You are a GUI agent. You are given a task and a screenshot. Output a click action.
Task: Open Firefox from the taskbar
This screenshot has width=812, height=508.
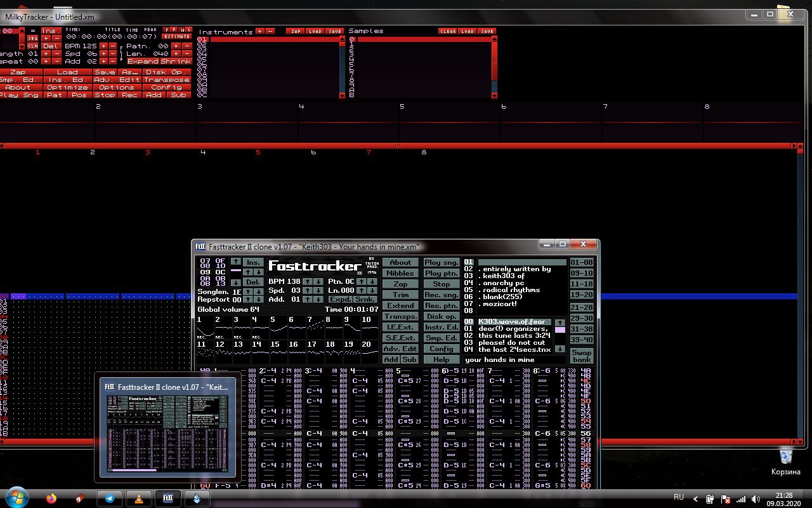[51, 498]
